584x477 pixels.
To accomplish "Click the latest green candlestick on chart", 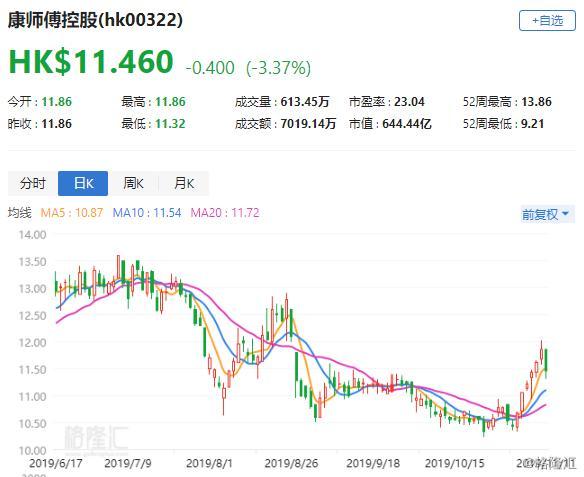I will click(546, 360).
